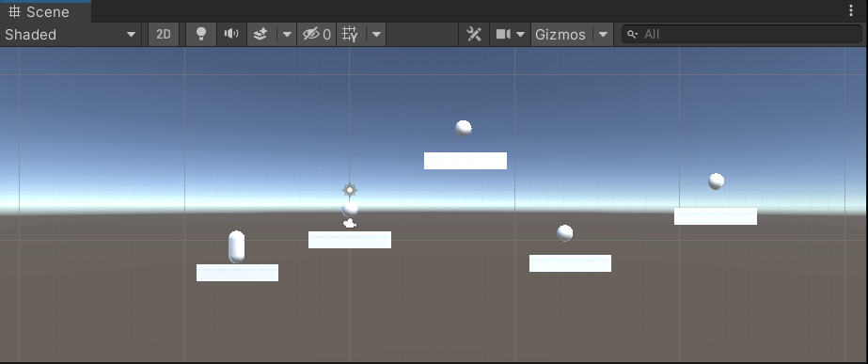Open the Shaded draw mode dropdown
Image resolution: width=868 pixels, height=364 pixels.
(71, 35)
